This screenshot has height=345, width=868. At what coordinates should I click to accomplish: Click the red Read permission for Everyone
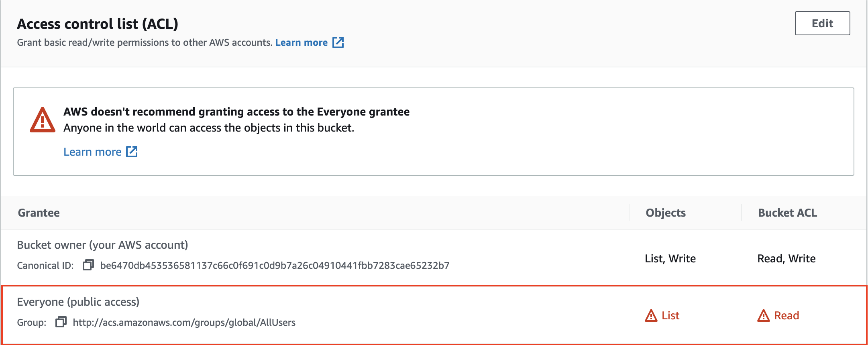(786, 316)
